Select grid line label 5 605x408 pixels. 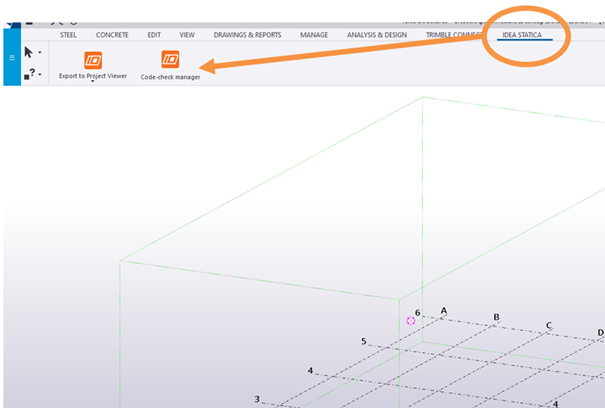pyautogui.click(x=364, y=342)
